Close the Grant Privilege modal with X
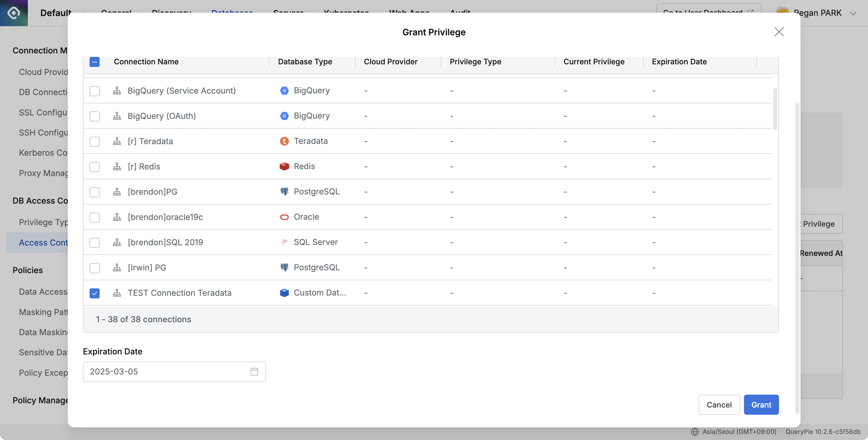The image size is (868, 440). pos(779,32)
